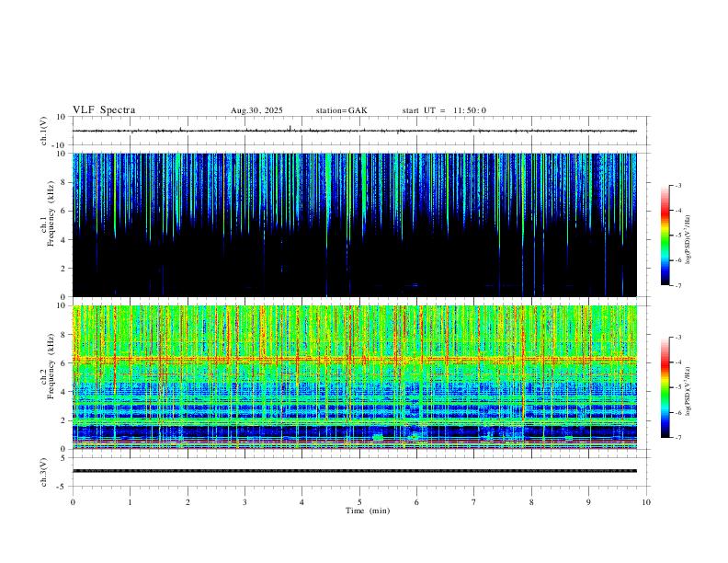Click the "ch.3(V)" waveform axis label
728x563 pixels.
click(x=44, y=473)
